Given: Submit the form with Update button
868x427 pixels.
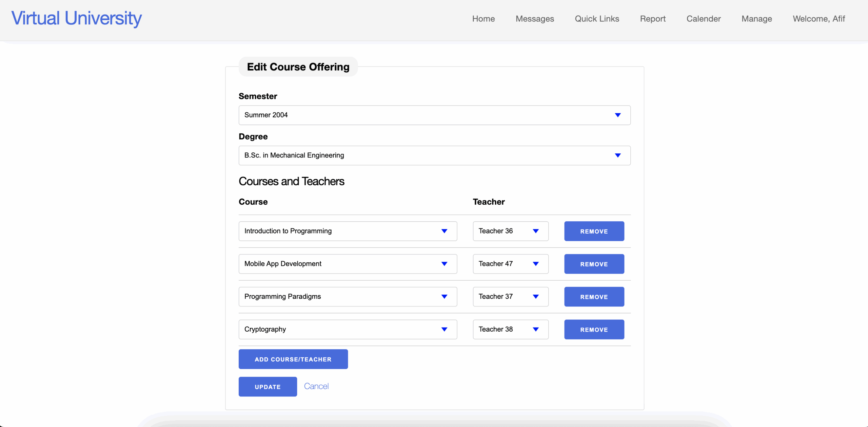Looking at the screenshot, I should coord(268,387).
